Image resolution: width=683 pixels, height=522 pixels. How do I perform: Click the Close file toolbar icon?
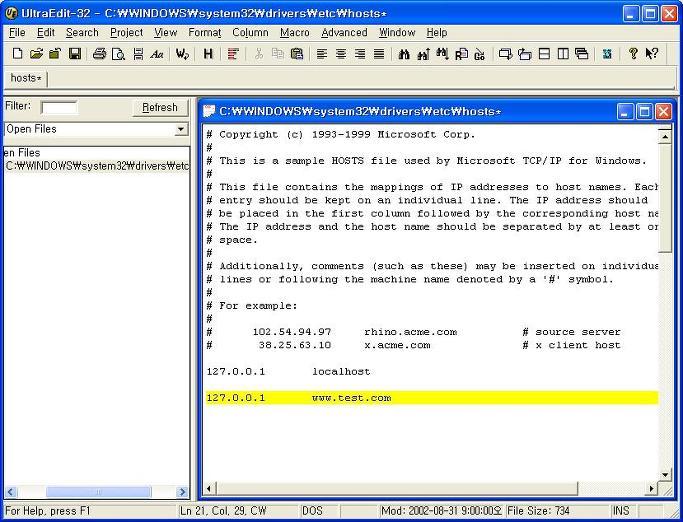[x=55, y=54]
